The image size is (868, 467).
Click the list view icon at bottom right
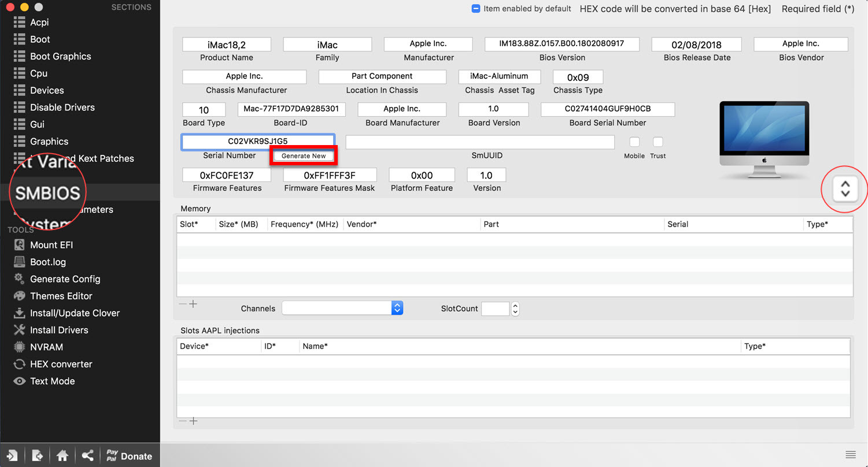(851, 454)
